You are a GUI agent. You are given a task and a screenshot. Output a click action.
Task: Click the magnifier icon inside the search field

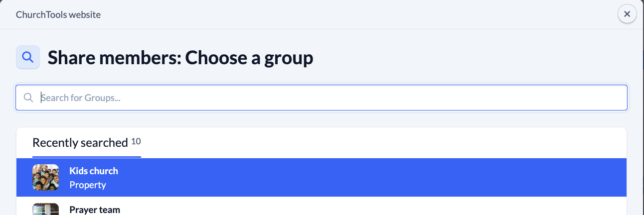pyautogui.click(x=28, y=98)
